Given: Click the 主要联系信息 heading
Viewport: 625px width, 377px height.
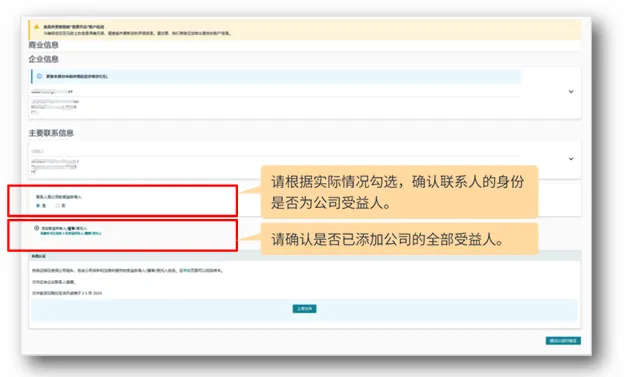Looking at the screenshot, I should point(51,133).
